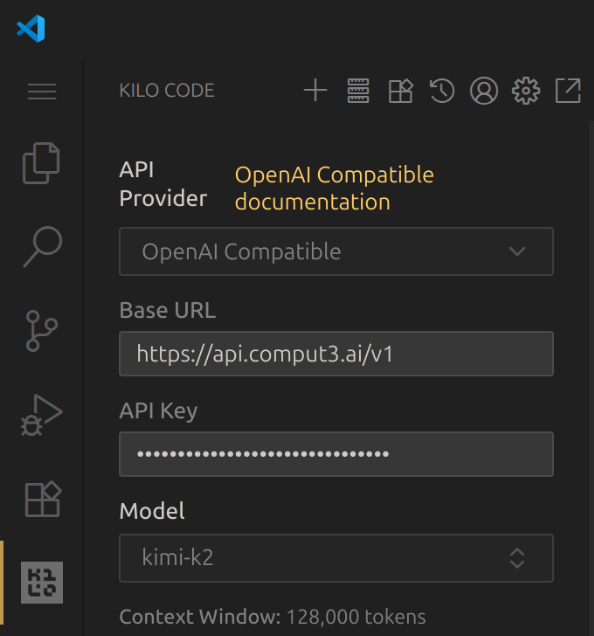Open the Source Control view
This screenshot has width=594, height=636.
pos(41,331)
